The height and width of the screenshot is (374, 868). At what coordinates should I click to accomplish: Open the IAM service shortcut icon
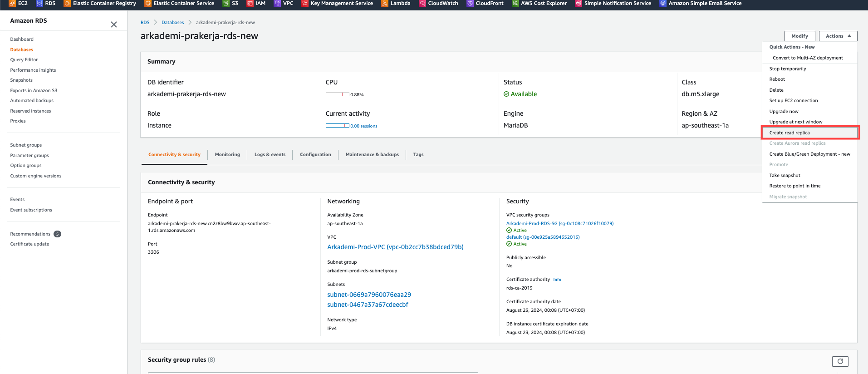[x=250, y=3]
